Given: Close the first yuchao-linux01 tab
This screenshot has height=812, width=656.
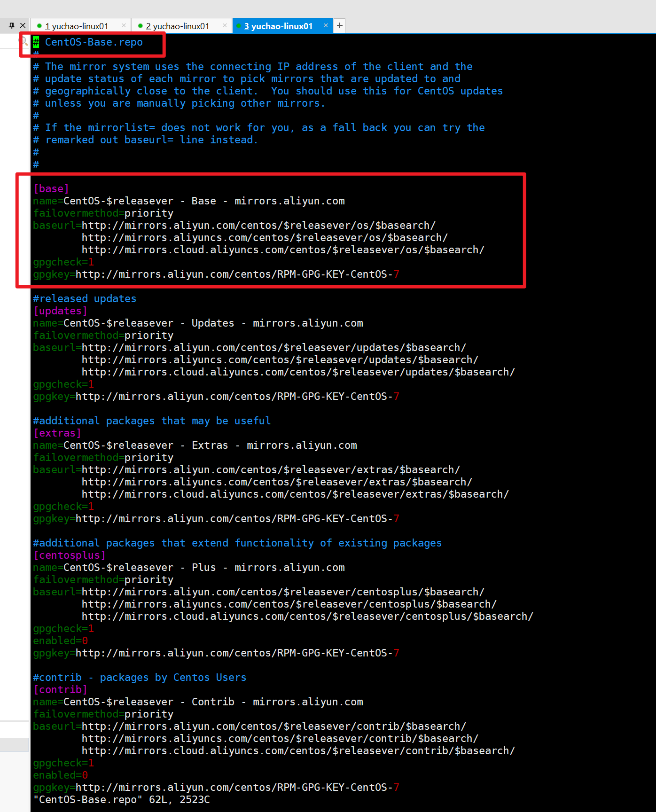Looking at the screenshot, I should point(124,26).
